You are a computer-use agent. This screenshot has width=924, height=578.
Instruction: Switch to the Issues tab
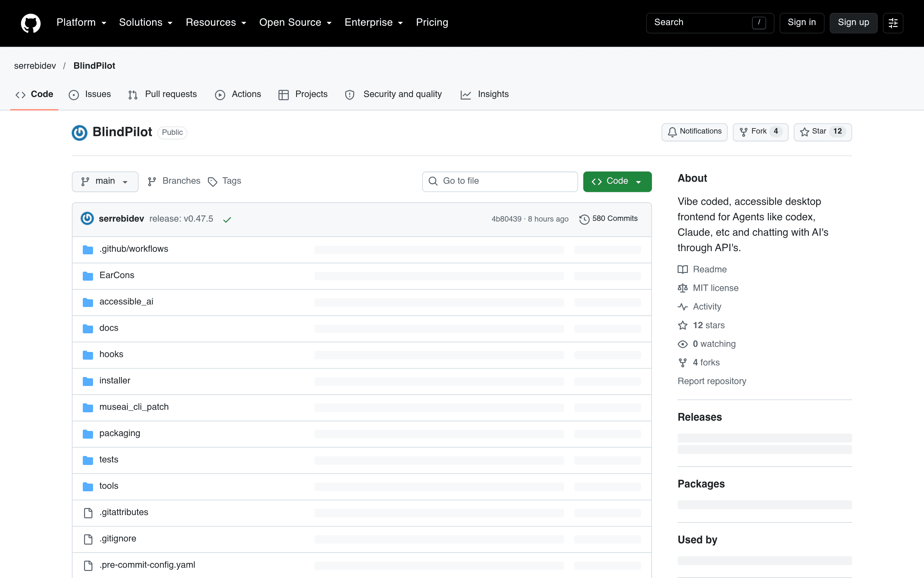tap(90, 94)
